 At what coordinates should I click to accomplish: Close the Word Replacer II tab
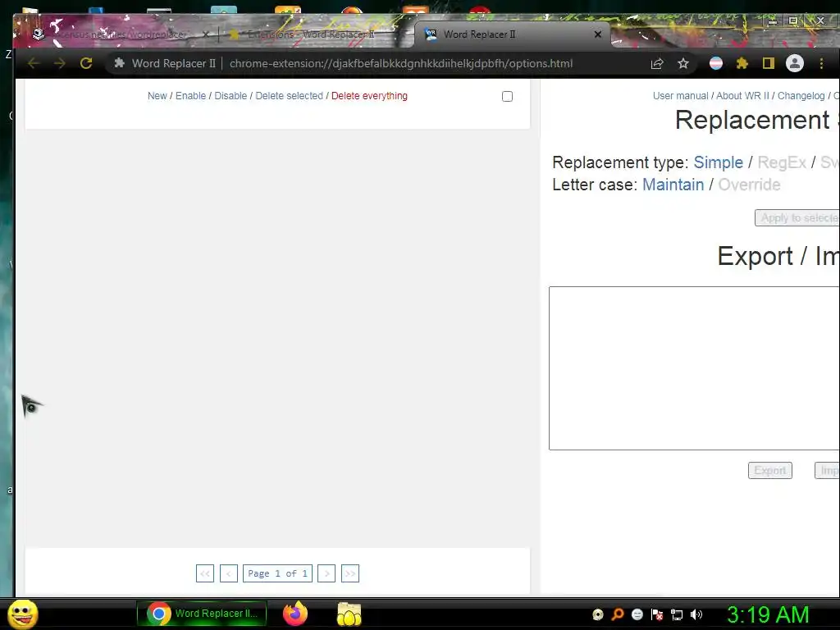tap(598, 34)
